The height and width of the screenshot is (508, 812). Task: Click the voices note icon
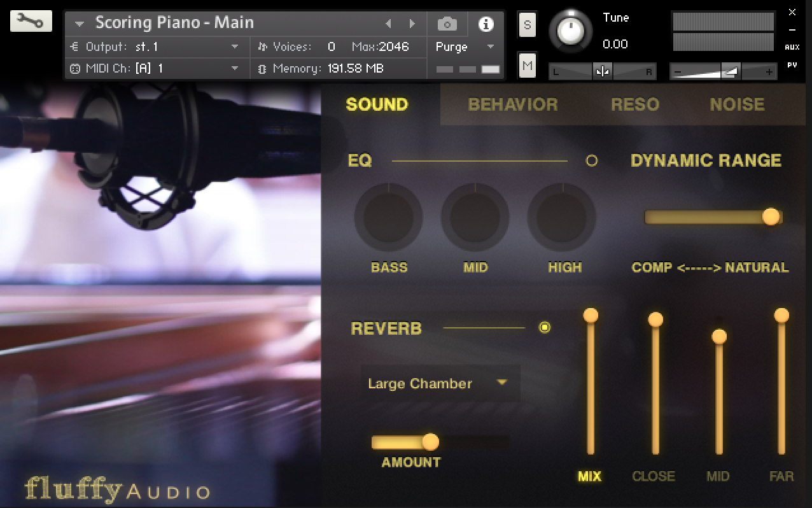262,46
